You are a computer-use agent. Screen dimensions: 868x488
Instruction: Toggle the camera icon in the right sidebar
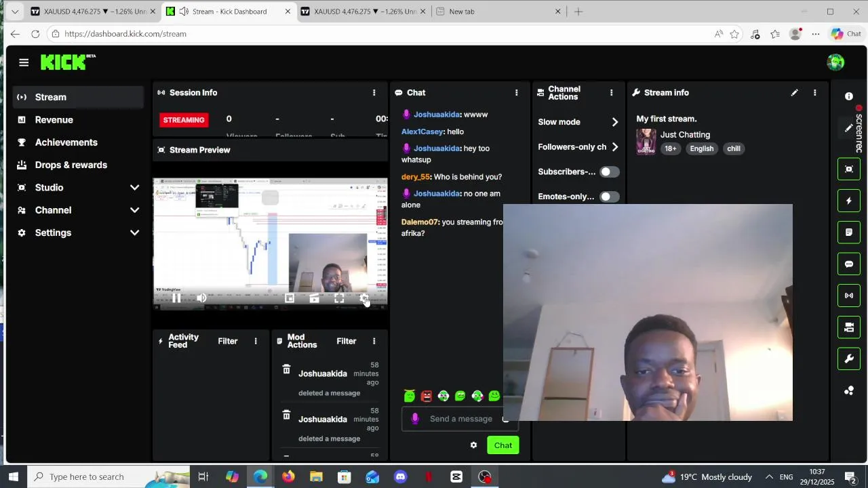pyautogui.click(x=849, y=327)
